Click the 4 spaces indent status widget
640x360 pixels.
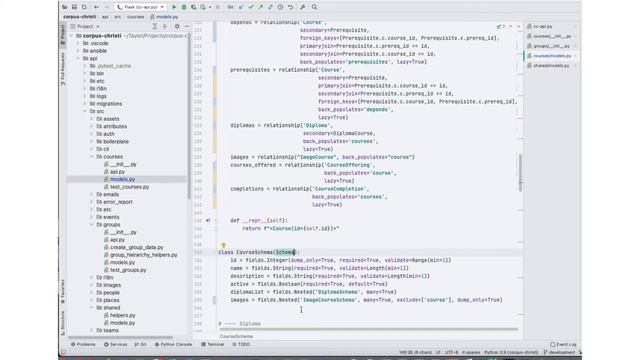tap(471, 352)
